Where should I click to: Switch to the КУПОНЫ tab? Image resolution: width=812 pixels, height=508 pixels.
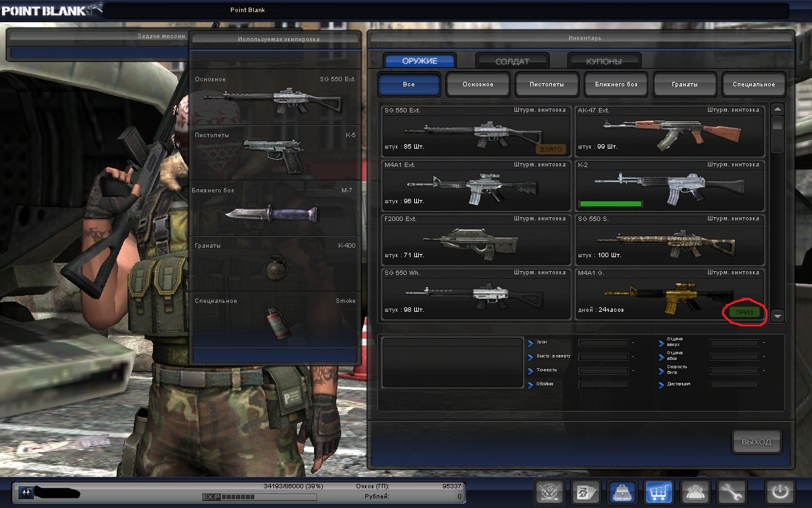pos(604,61)
